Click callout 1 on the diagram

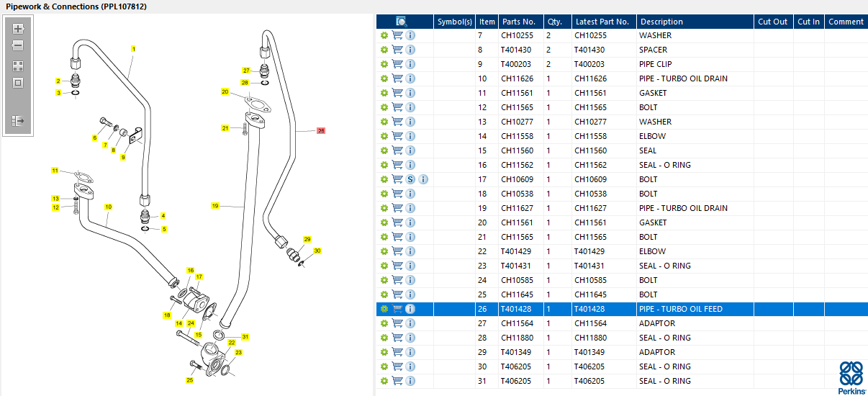(133, 49)
